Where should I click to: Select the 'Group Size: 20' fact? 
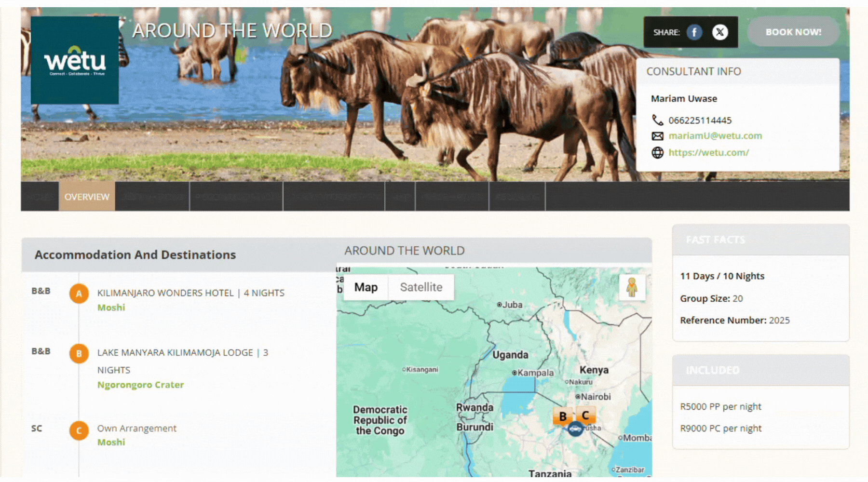click(711, 298)
